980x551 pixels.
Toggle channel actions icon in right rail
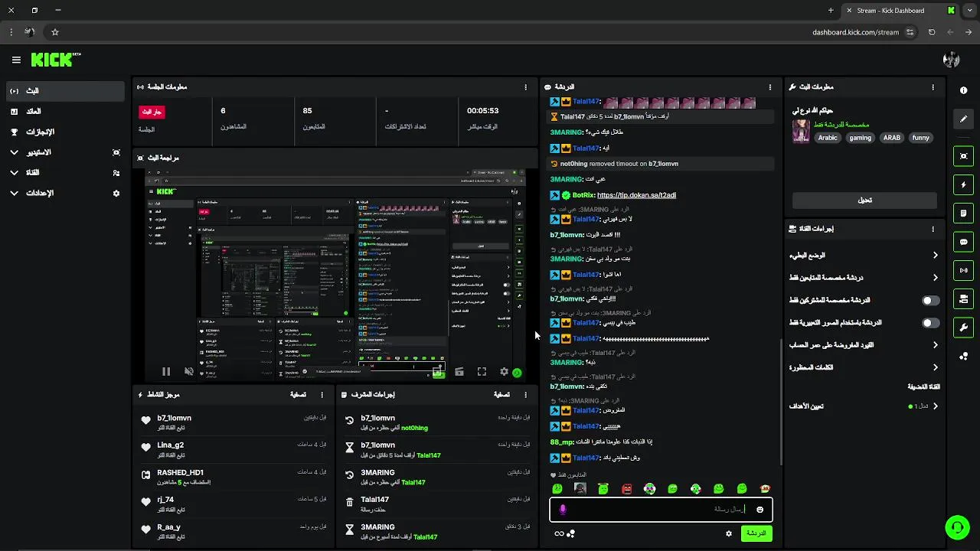click(x=963, y=298)
